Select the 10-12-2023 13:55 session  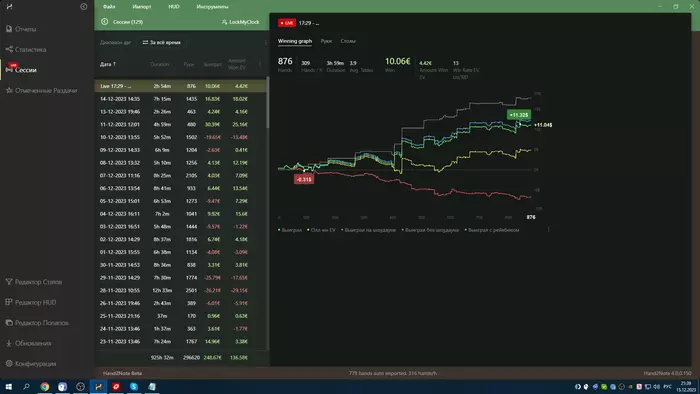181,137
